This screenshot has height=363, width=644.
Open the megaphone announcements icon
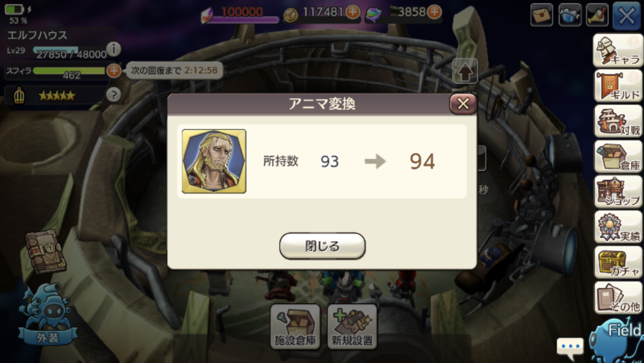(597, 15)
